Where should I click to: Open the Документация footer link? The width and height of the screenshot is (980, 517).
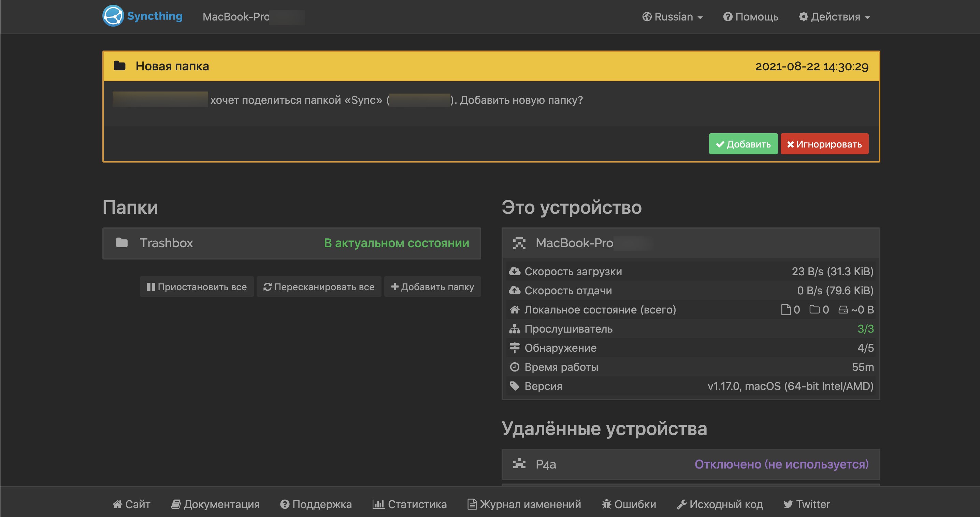click(215, 504)
